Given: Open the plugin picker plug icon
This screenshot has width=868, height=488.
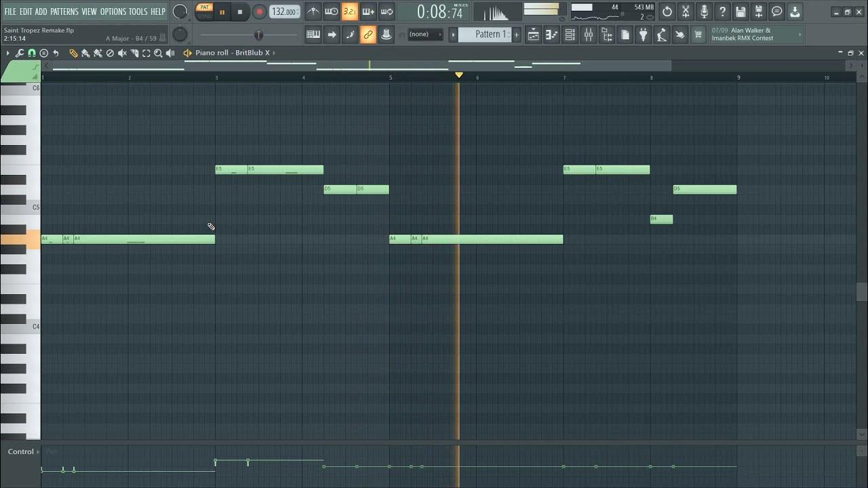Looking at the screenshot, I should click(644, 35).
